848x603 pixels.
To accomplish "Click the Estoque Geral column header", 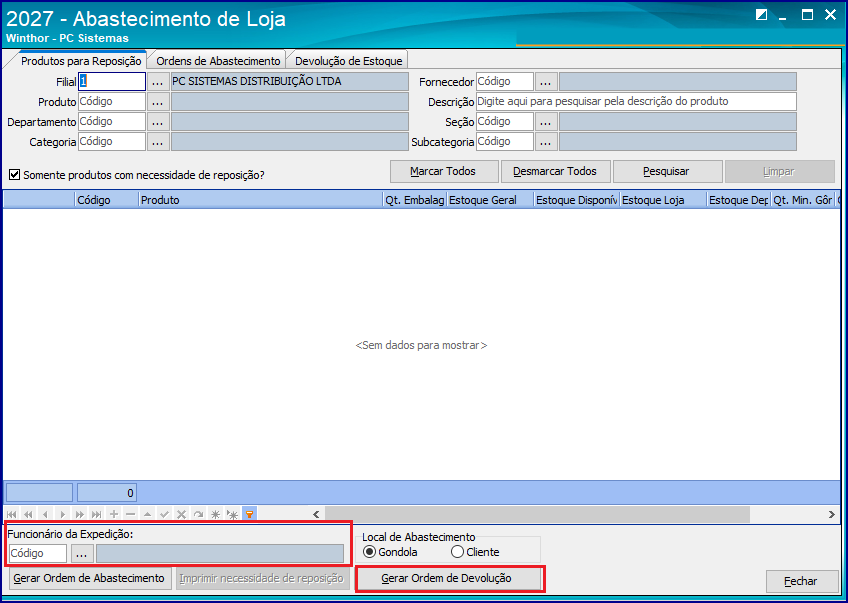I will click(490, 200).
